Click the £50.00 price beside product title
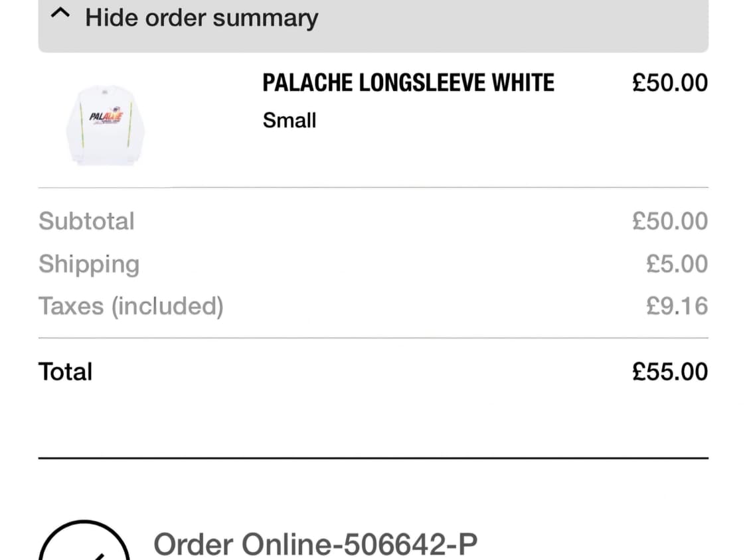 tap(669, 84)
